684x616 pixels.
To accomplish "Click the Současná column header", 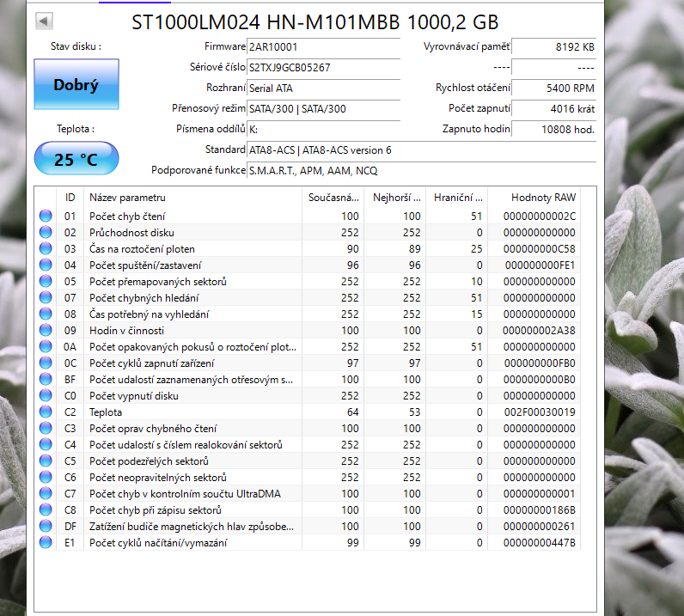I will tap(333, 198).
